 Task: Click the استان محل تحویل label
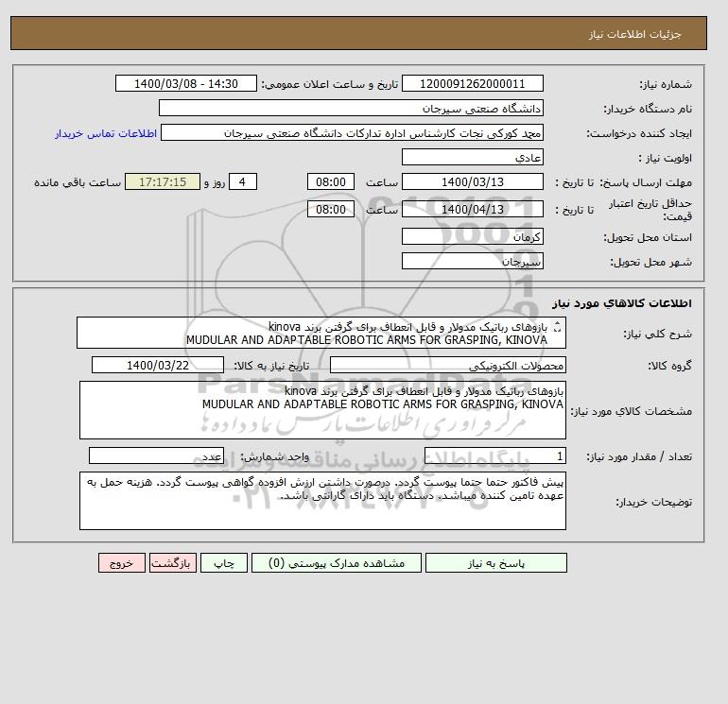pyautogui.click(x=648, y=237)
